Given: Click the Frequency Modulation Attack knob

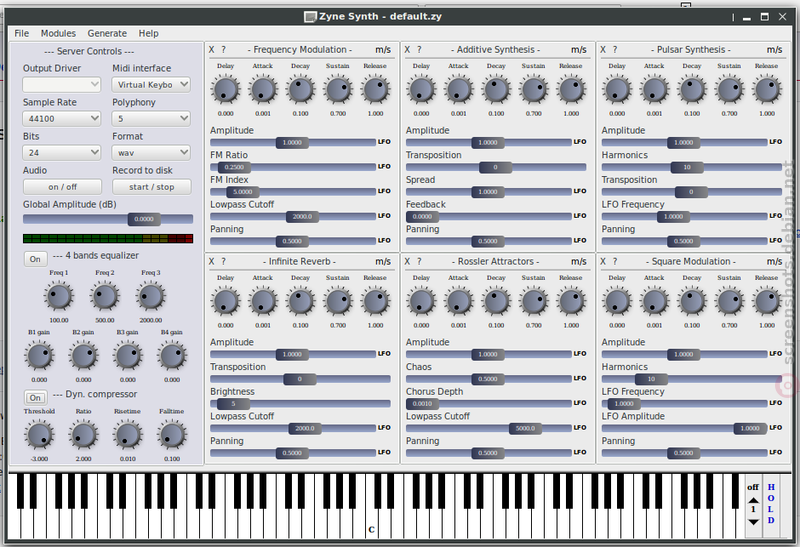Looking at the screenshot, I should (x=263, y=89).
